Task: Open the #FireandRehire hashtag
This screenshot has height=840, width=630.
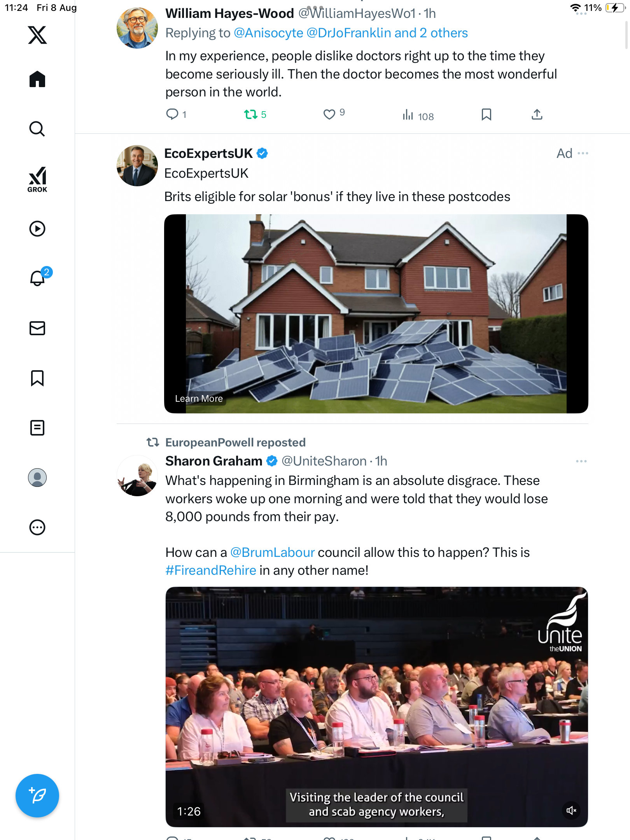Action: (211, 570)
